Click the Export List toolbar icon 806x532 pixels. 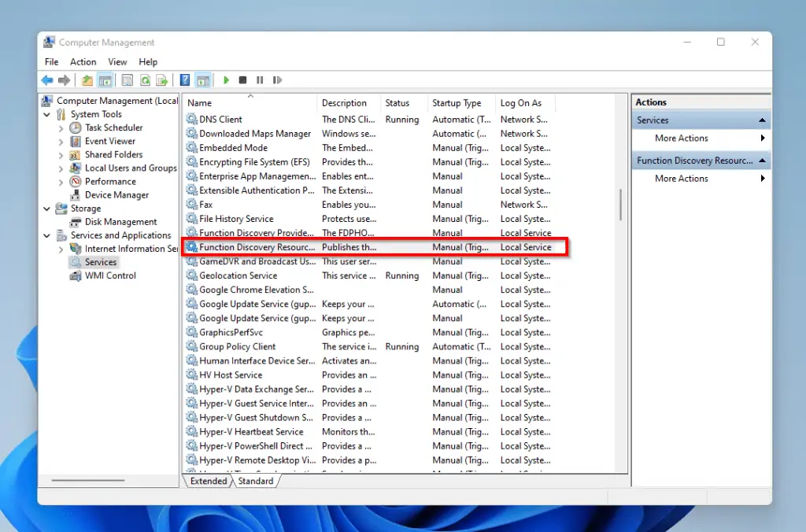tap(161, 80)
